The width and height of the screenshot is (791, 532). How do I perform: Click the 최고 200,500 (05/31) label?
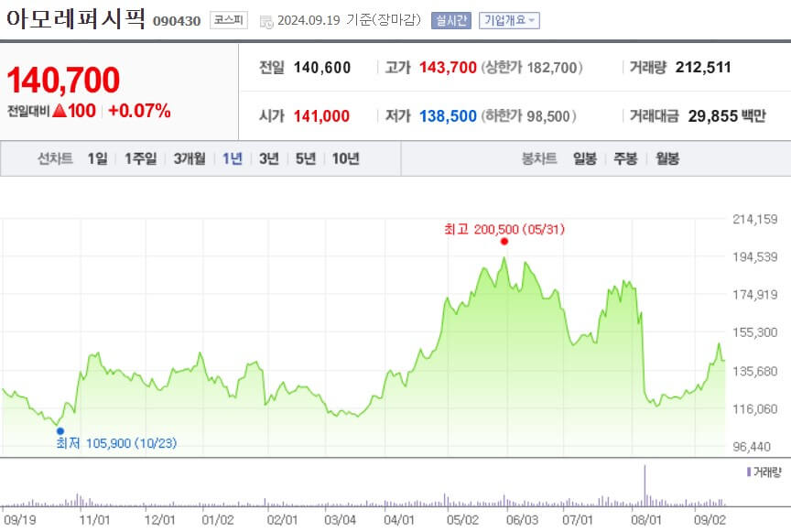pos(504,229)
